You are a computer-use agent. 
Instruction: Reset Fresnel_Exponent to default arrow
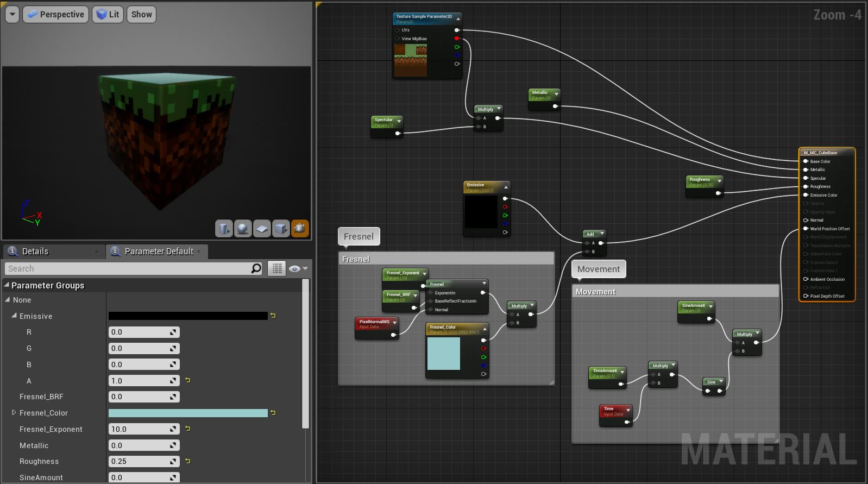point(188,429)
